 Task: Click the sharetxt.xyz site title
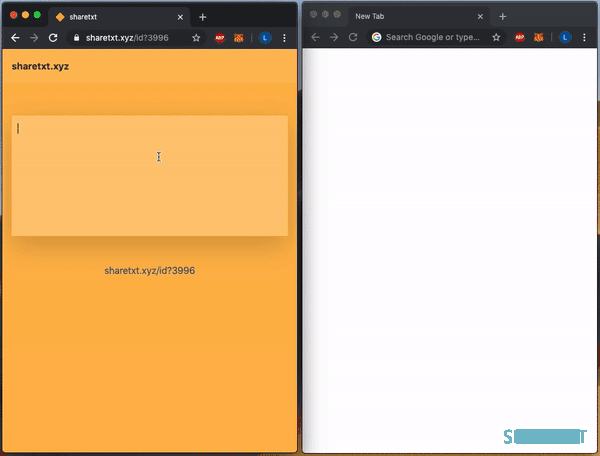tap(40, 67)
